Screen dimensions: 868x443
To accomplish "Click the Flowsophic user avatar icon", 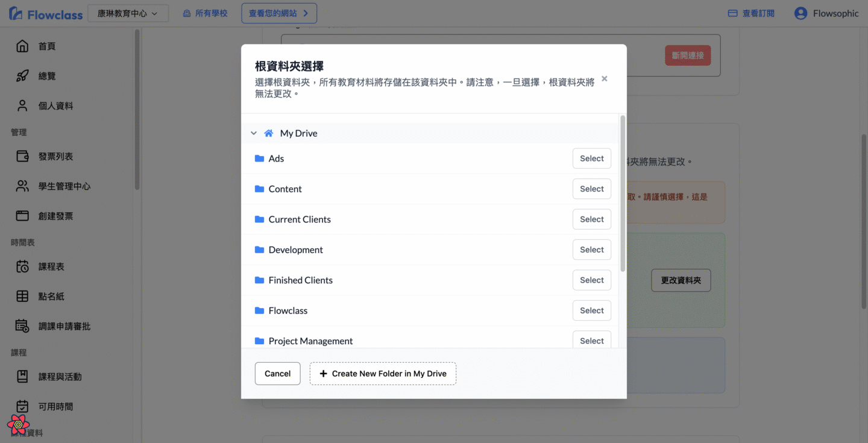I will pyautogui.click(x=800, y=13).
